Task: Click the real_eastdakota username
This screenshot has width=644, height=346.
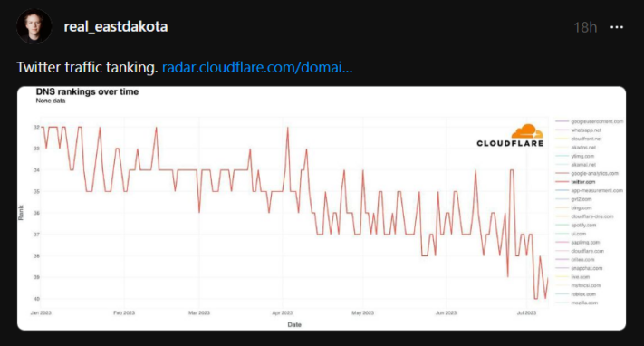Action: tap(116, 26)
